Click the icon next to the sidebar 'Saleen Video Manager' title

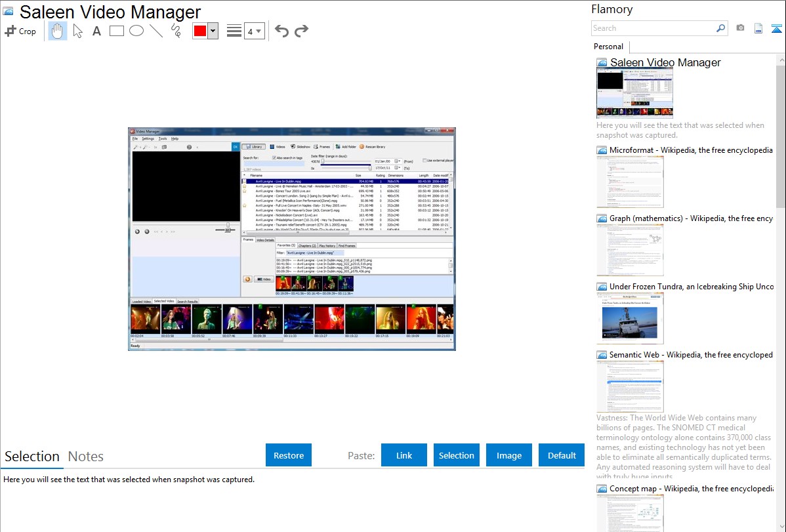[x=602, y=63]
